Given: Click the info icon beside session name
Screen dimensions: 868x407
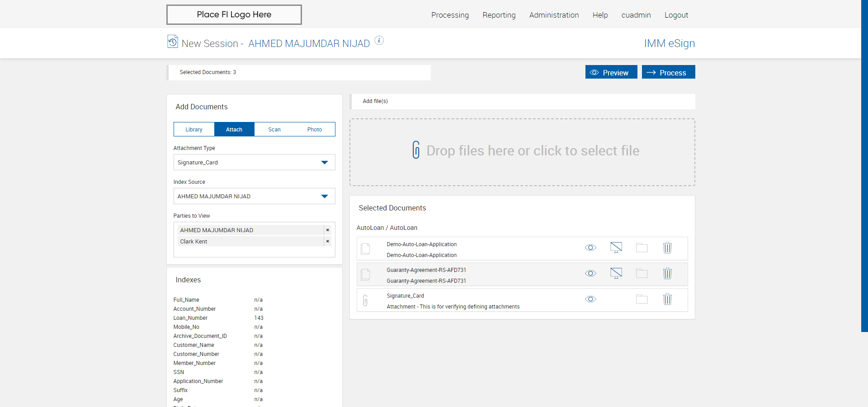Looking at the screenshot, I should pos(379,41).
